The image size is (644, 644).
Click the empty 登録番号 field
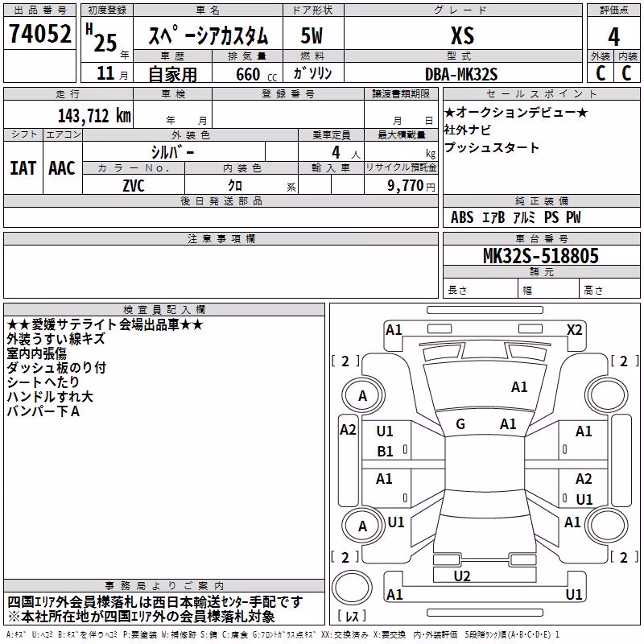click(x=288, y=114)
